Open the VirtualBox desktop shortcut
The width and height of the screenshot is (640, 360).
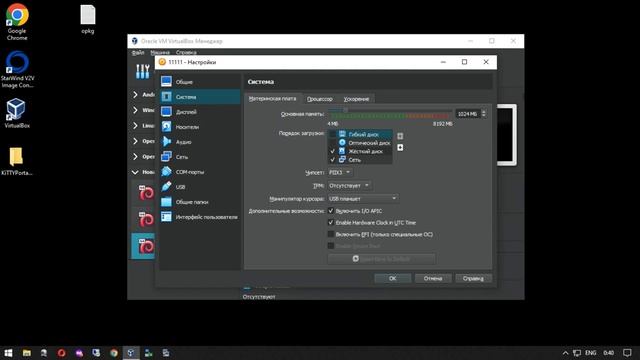tap(17, 113)
